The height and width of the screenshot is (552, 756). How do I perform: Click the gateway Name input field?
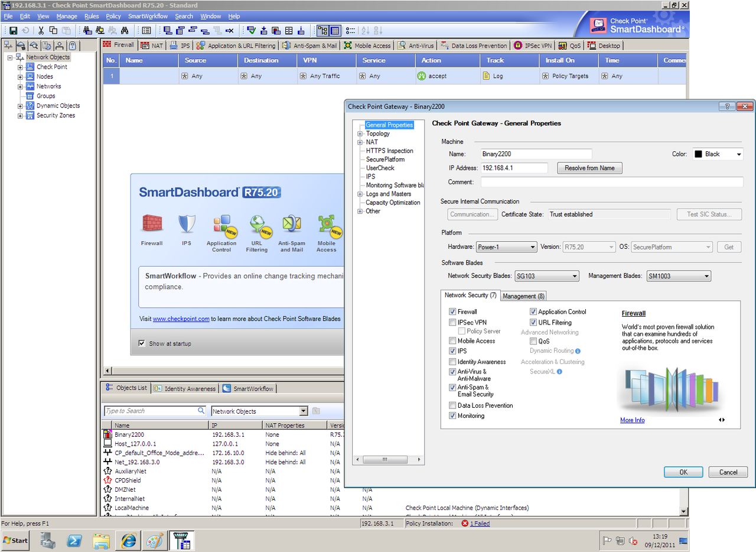pyautogui.click(x=536, y=154)
